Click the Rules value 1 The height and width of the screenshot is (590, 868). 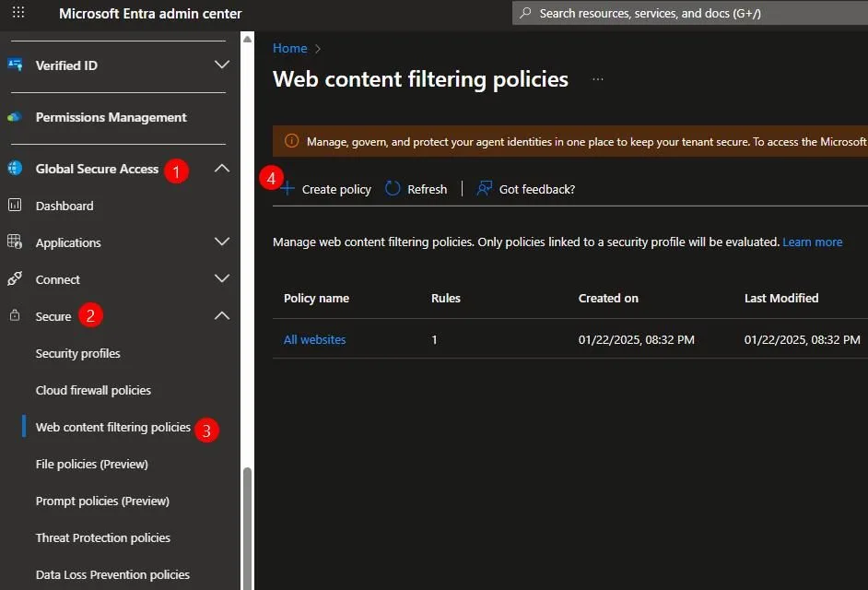[x=435, y=339]
